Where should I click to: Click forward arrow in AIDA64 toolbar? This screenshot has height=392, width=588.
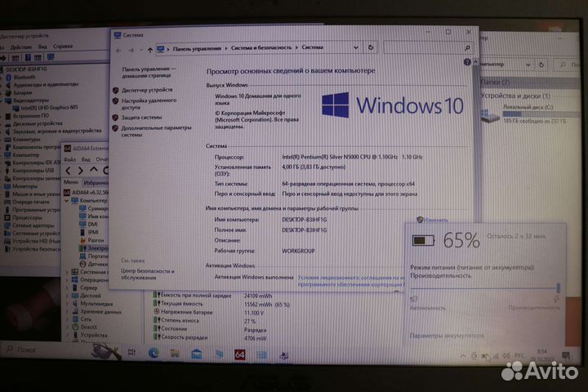click(80, 171)
